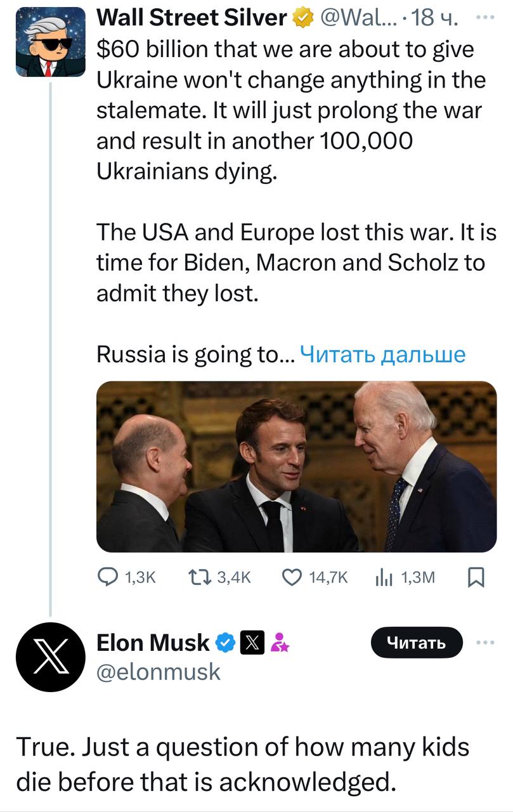Follow Elon Musk with Читать button
Screen dimensions: 513x812
click(x=417, y=643)
